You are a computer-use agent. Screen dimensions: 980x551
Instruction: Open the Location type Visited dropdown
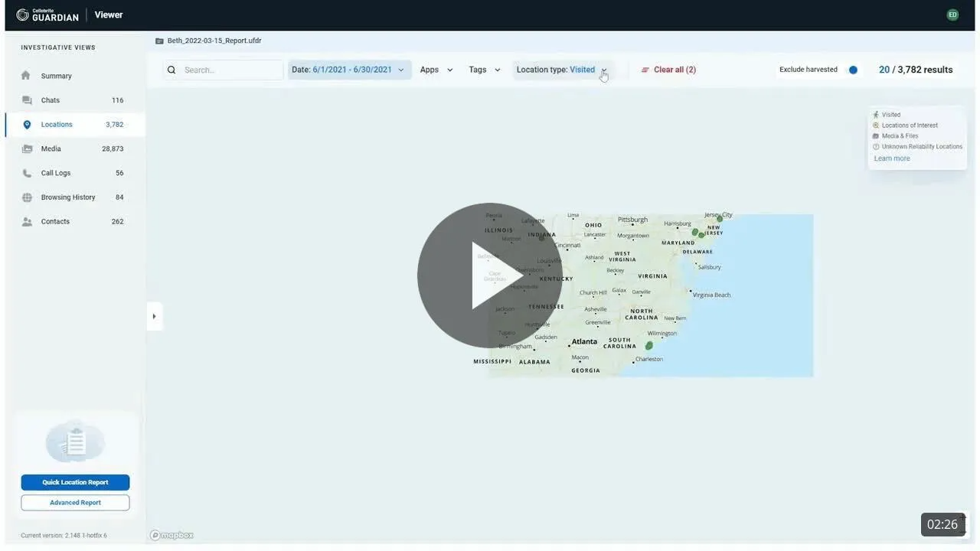pyautogui.click(x=563, y=70)
